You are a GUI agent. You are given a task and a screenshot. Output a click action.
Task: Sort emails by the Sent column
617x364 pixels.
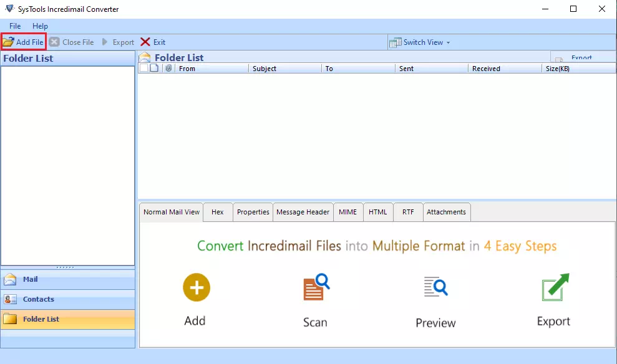431,69
